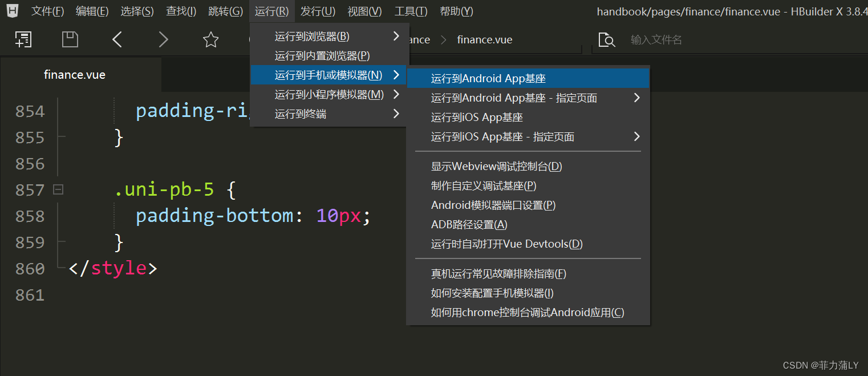Viewport: 868px width, 376px height.
Task: Open the 文件(F) menu
Action: click(x=48, y=11)
